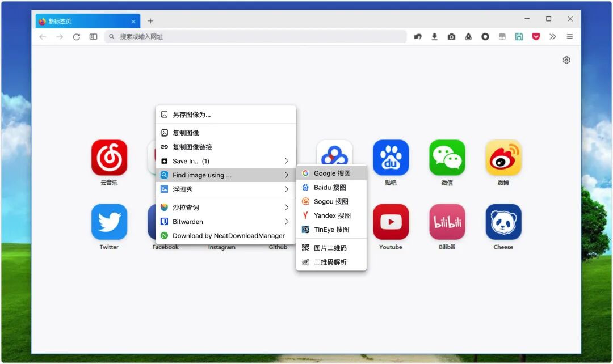Select Sogou 搜图 in submenu
Viewport: 613px width, 364px height.
point(331,201)
